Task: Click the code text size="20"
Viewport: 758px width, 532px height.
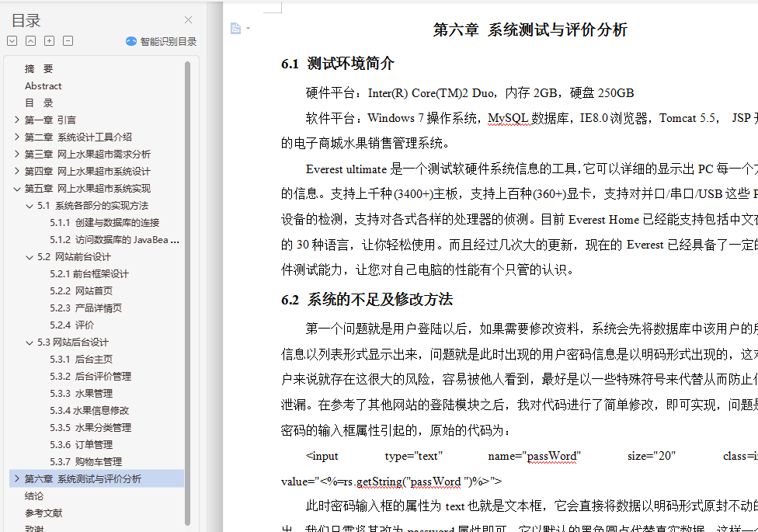Action: coord(652,456)
